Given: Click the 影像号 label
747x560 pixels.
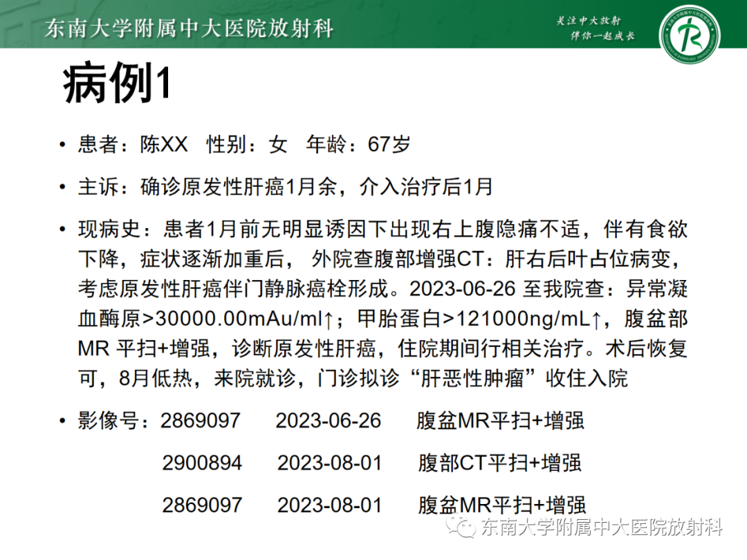Looking at the screenshot, I should coord(109,420).
